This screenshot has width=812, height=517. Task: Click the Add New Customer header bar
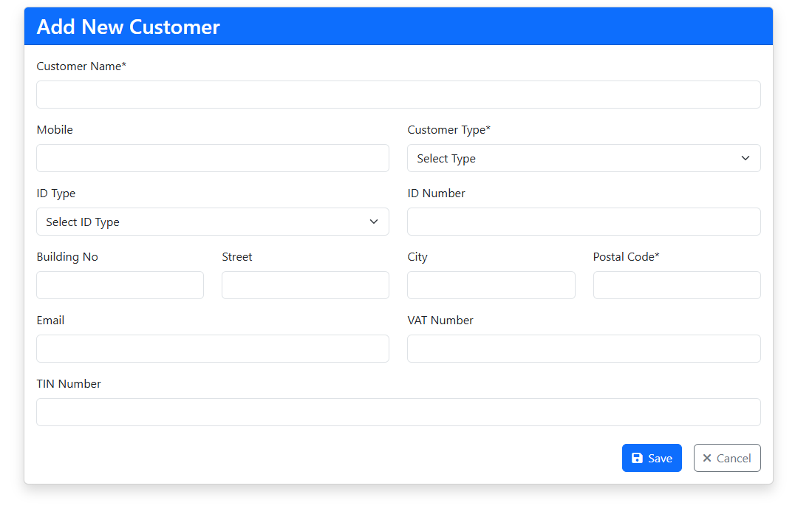pos(398,26)
